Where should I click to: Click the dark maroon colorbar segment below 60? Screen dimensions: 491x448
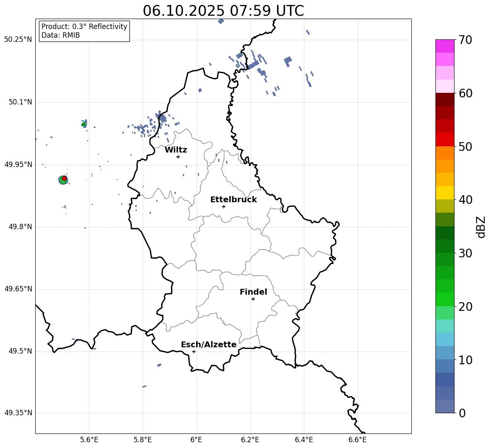tap(445, 99)
